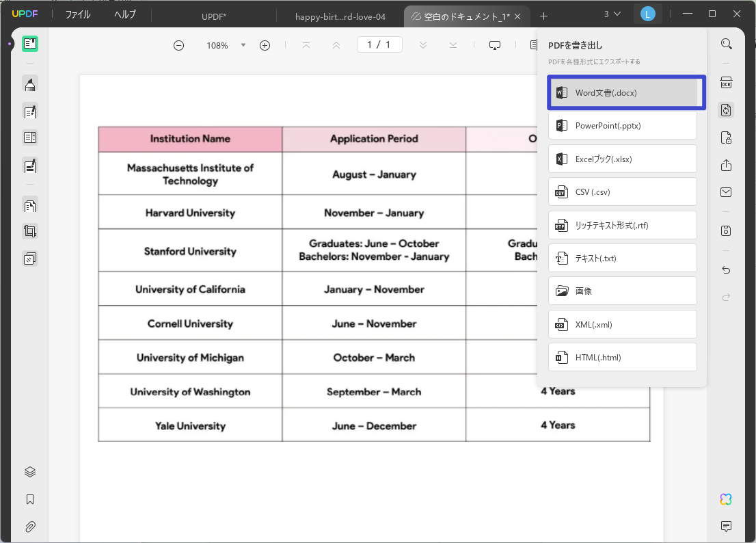Viewport: 756px width, 543px height.
Task: Click the page number input field
Action: tap(379, 45)
